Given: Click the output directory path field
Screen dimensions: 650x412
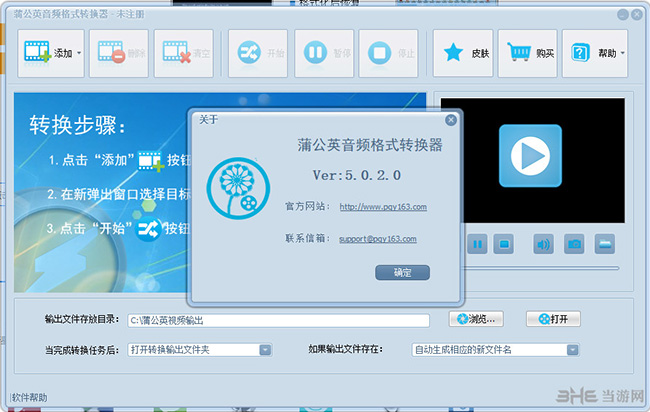Looking at the screenshot, I should click(278, 320).
